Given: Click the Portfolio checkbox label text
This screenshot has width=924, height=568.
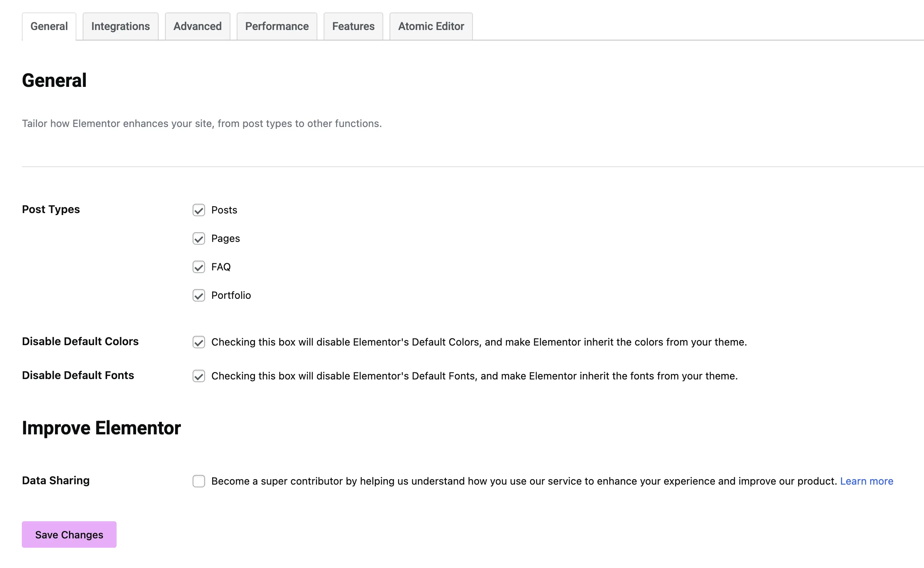Looking at the screenshot, I should pos(231,295).
